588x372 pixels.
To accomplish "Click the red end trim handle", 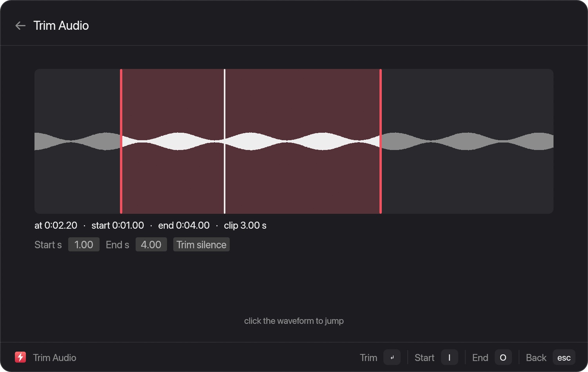I will pyautogui.click(x=381, y=141).
